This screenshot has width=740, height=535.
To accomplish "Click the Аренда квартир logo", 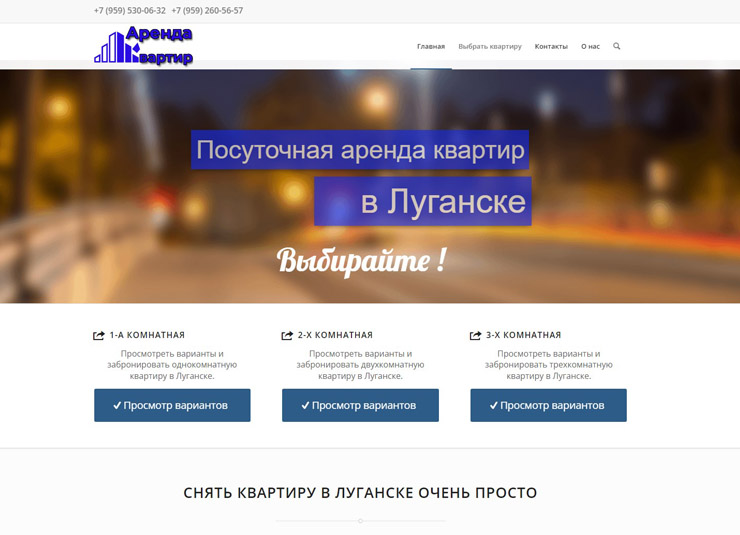I will coord(143,46).
